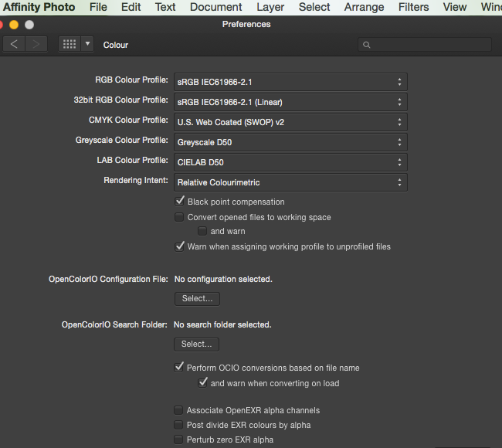Click the 'Rendering Intent:' label

tap(136, 180)
